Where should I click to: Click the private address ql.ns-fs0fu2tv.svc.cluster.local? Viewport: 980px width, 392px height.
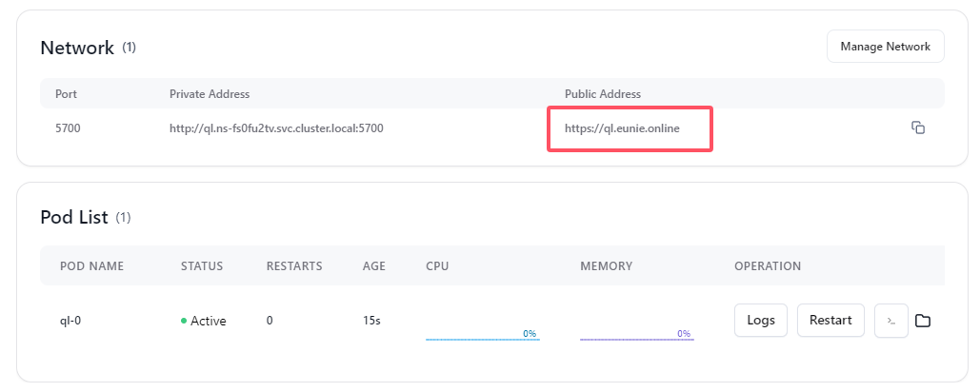276,128
